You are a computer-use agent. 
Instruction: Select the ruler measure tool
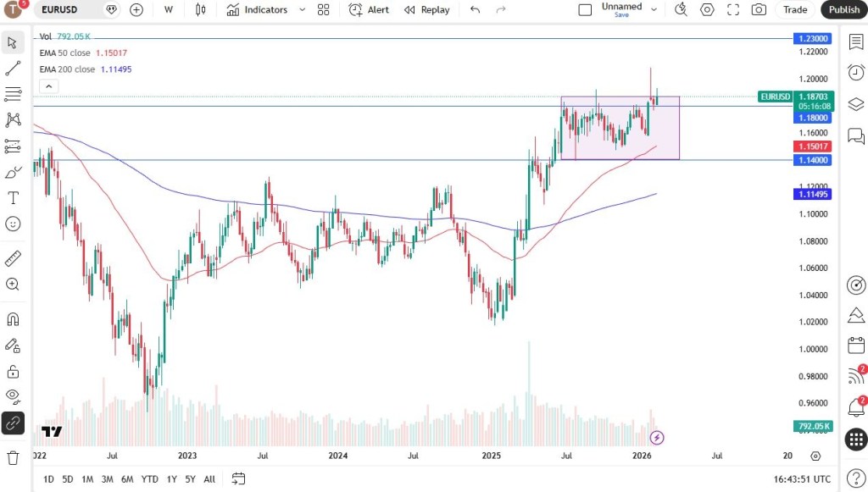tap(13, 258)
